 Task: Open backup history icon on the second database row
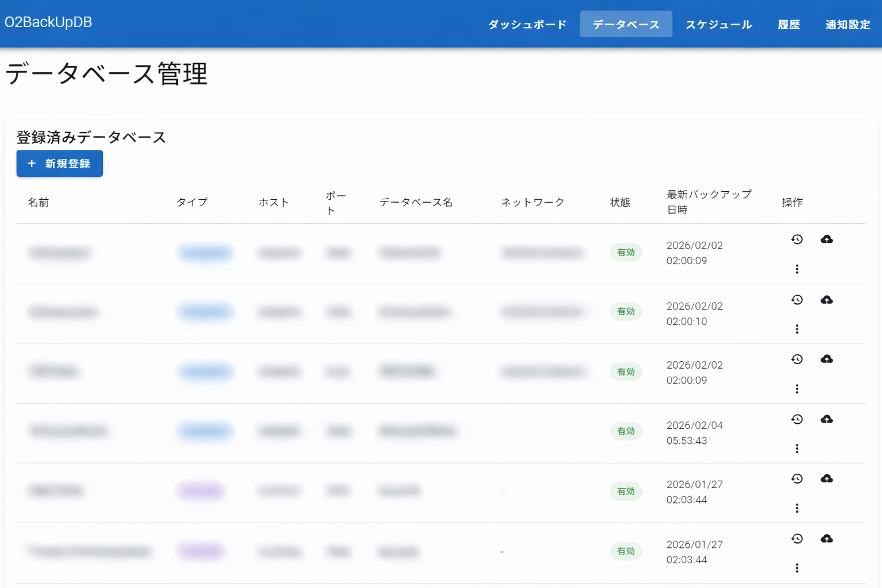797,299
